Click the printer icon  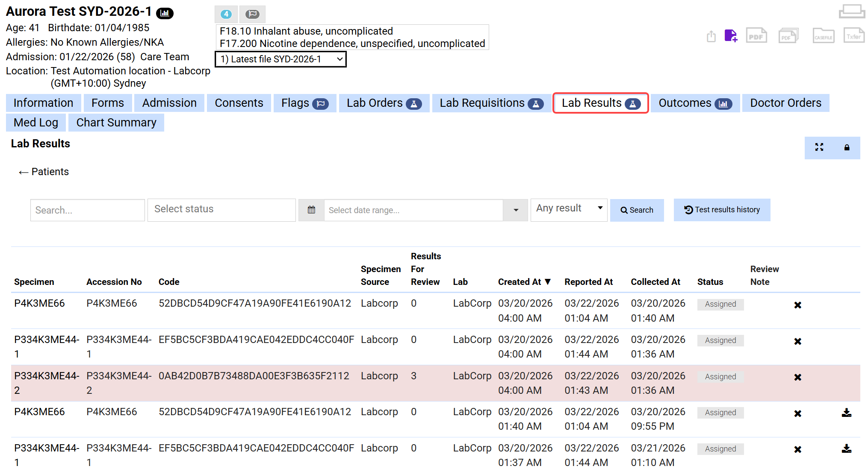pos(851,11)
